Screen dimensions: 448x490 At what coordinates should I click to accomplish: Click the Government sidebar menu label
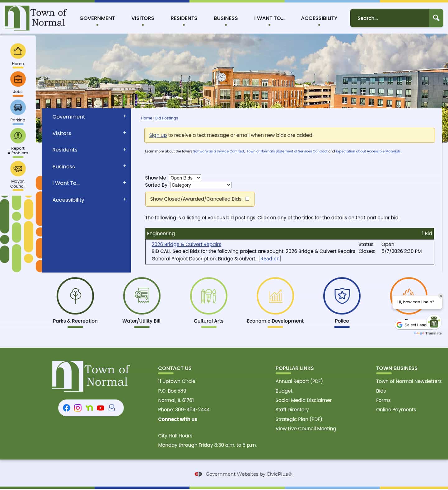[x=68, y=117]
